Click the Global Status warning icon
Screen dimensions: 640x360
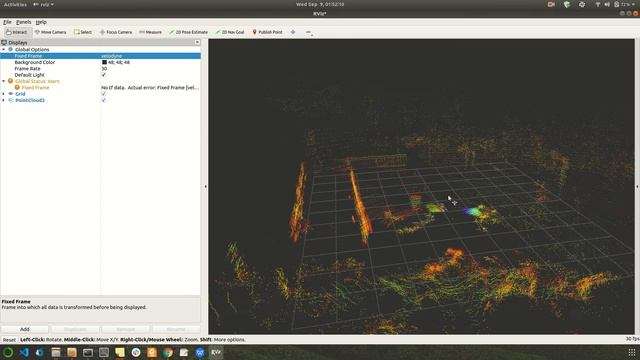coord(11,81)
